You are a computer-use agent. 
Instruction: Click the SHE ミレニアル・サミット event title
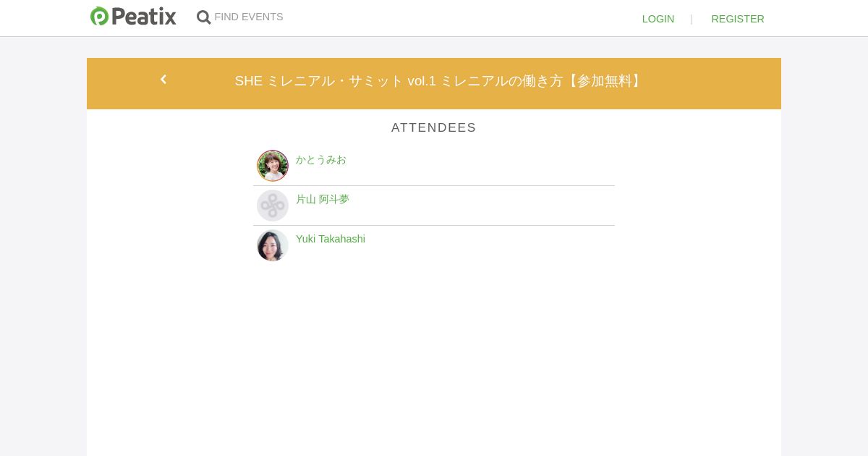click(439, 81)
